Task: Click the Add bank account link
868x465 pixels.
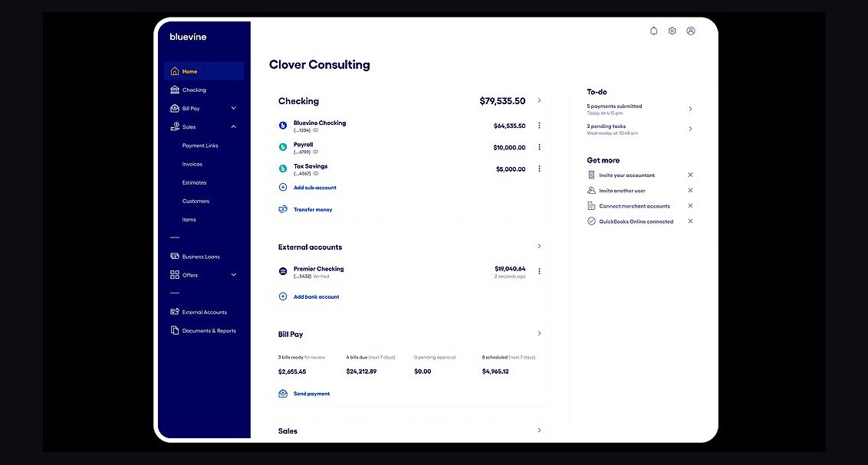Action: 316,297
